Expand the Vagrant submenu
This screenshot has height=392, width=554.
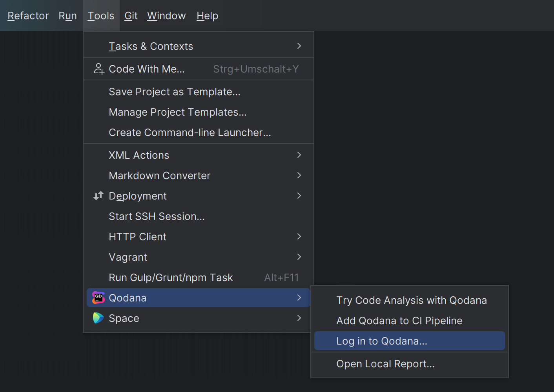[x=196, y=257]
